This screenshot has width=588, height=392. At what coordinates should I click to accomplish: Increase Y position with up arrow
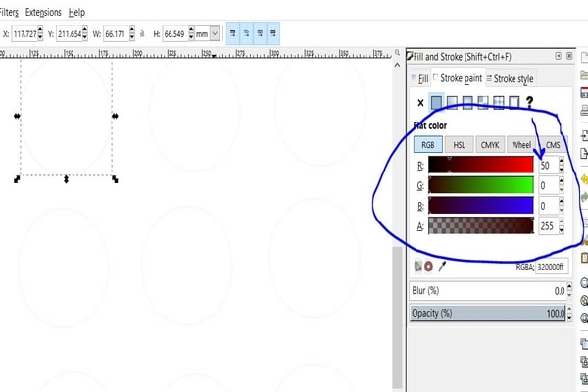coord(85,30)
